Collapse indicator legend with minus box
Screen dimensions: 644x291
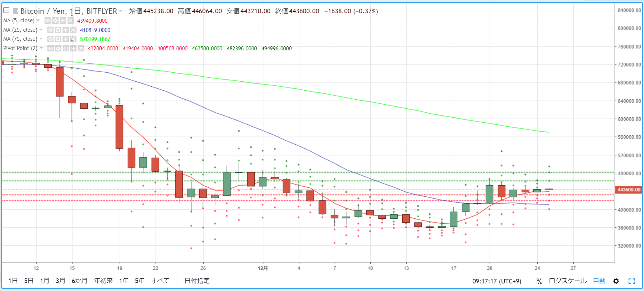pos(6,10)
